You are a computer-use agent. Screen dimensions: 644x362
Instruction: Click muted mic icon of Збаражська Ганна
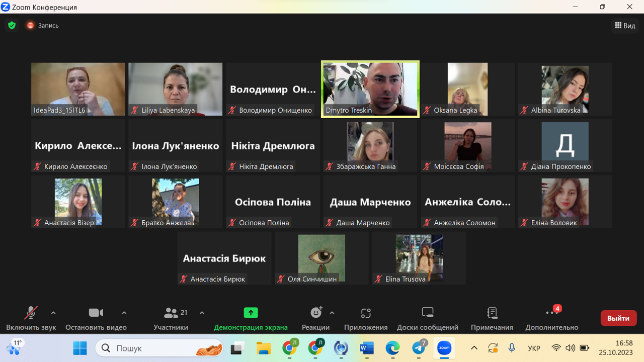click(330, 166)
